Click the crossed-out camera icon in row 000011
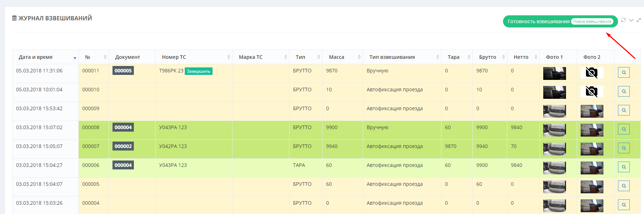This screenshot has width=644, height=214. click(592, 73)
